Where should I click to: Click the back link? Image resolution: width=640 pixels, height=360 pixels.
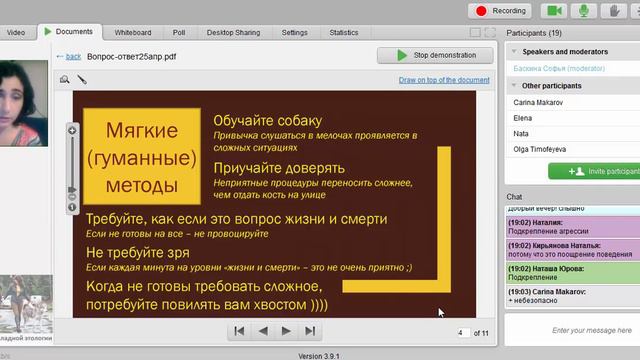[x=73, y=56]
